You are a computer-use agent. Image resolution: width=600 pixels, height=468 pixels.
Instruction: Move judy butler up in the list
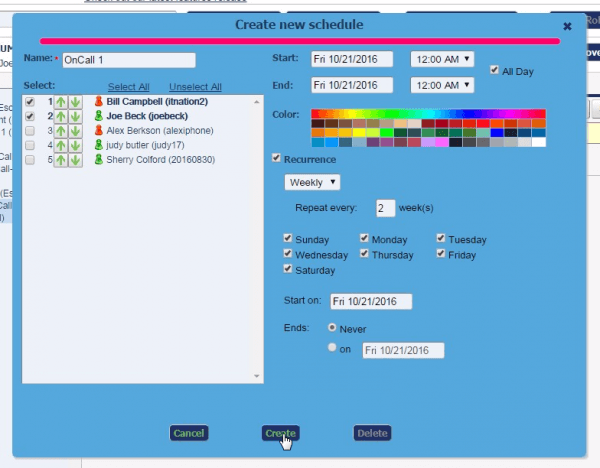click(60, 145)
